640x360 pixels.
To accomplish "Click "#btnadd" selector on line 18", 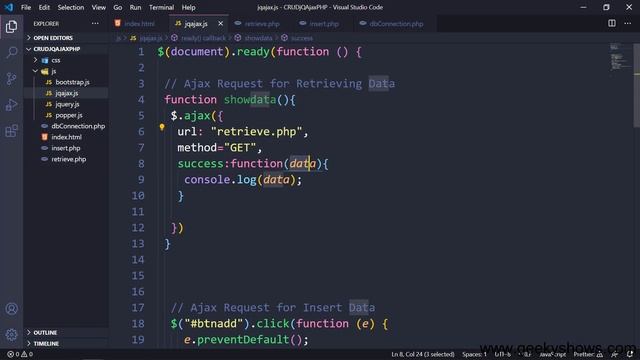I will tap(213, 324).
